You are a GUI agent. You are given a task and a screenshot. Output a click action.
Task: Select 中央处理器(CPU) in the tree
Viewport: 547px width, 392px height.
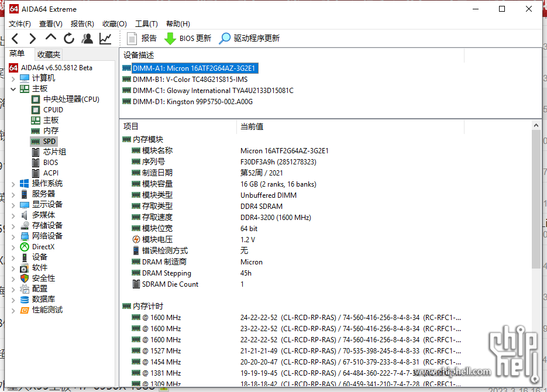point(71,99)
